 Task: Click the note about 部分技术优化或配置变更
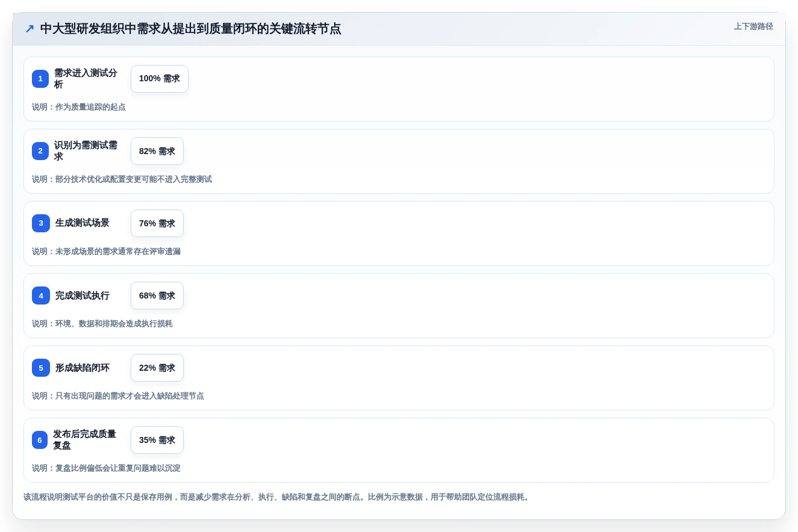coord(122,179)
